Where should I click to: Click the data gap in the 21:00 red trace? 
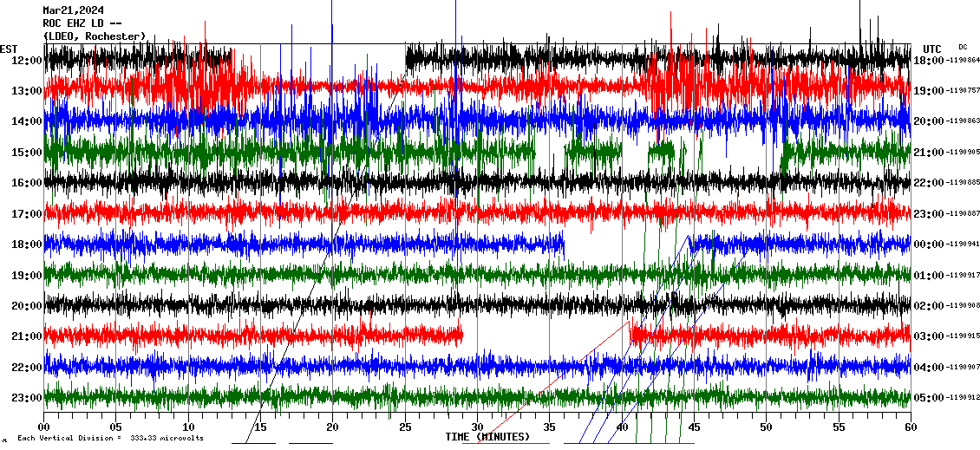pyautogui.click(x=546, y=334)
